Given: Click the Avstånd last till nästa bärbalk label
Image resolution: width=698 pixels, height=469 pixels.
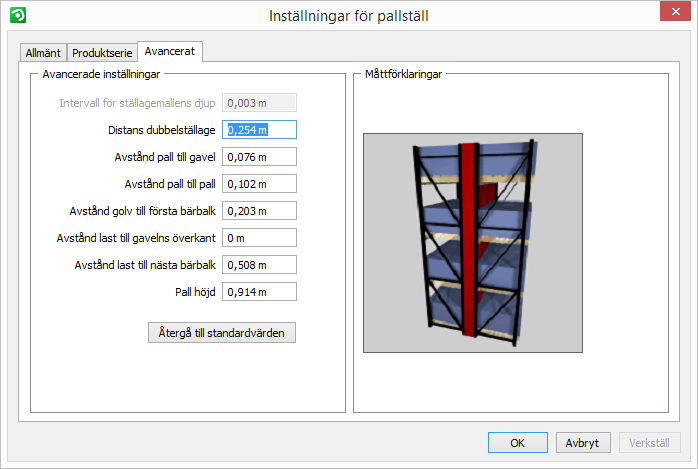Looking at the screenshot, I should [145, 265].
